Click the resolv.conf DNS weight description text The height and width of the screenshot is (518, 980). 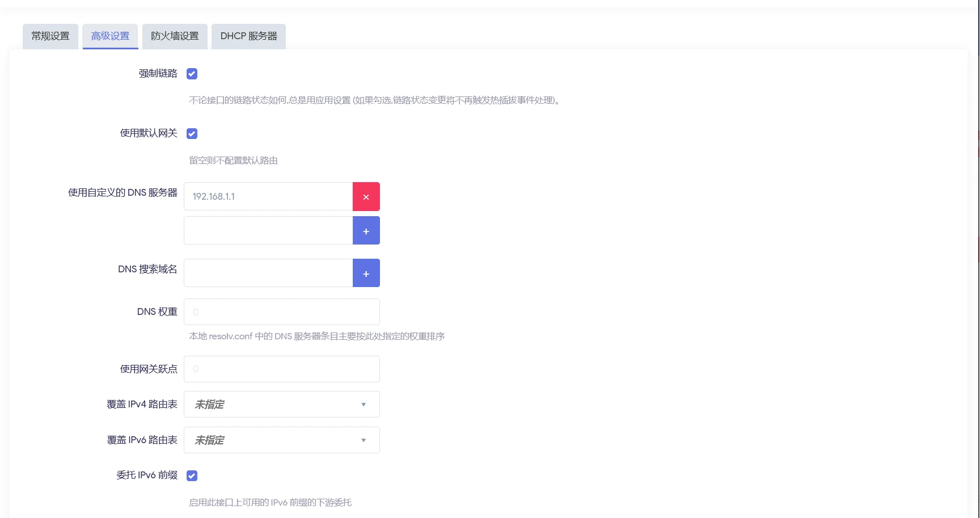coord(316,336)
